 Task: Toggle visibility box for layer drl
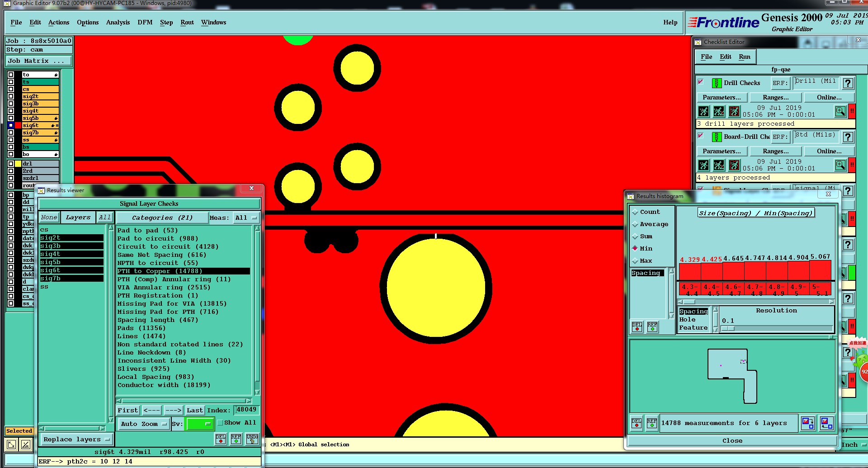[x=11, y=164]
